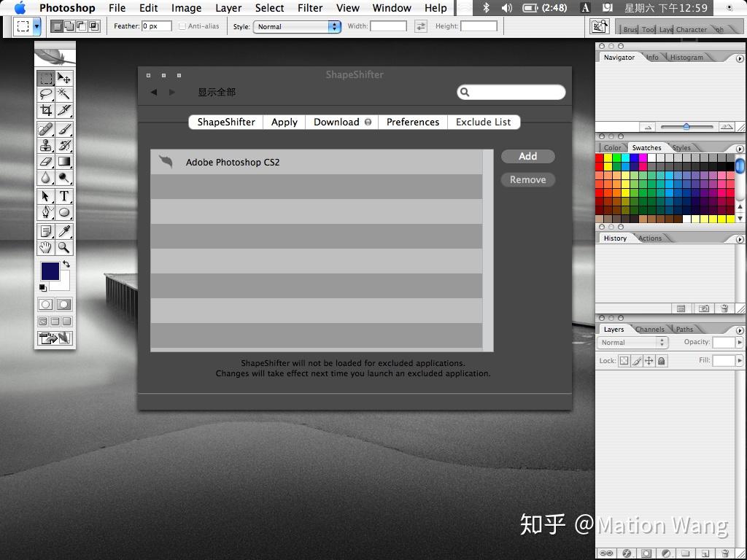Viewport: 747px width, 560px height.
Task: Select the Dodge tool
Action: click(64, 178)
